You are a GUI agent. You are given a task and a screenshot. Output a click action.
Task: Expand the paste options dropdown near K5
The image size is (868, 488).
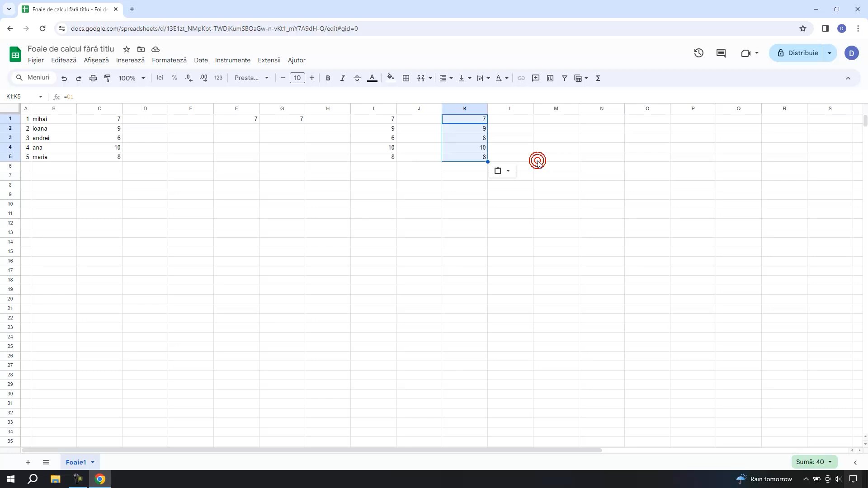pyautogui.click(x=508, y=171)
